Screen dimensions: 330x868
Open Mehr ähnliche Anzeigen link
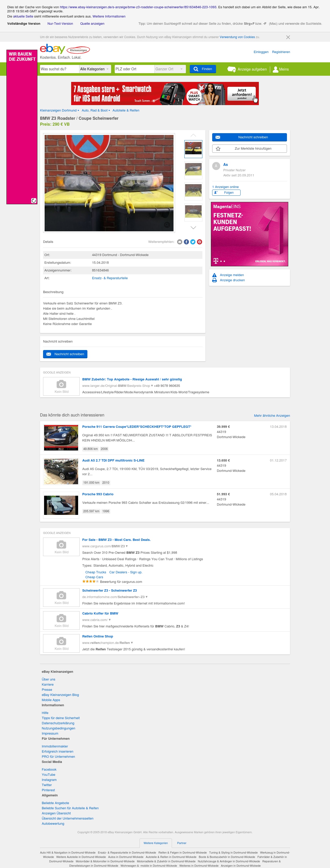coord(272,416)
